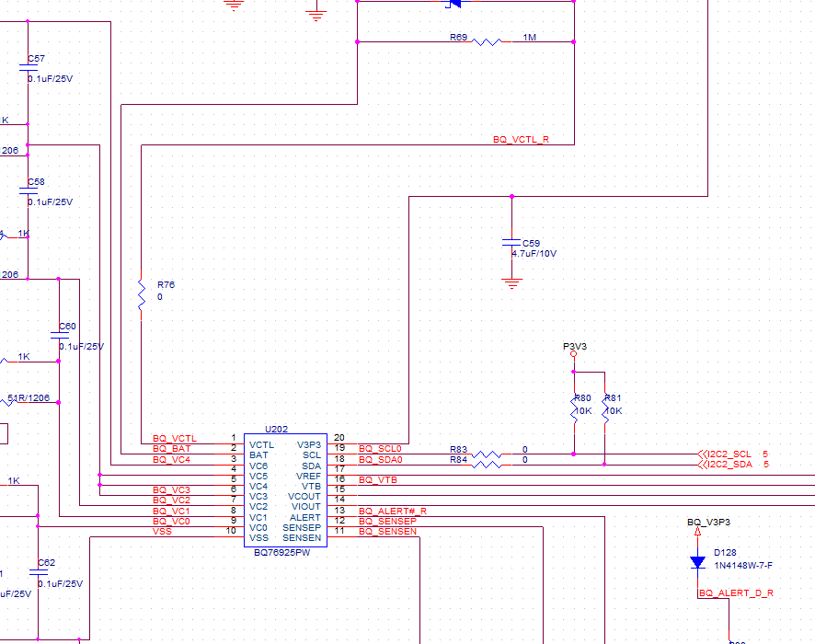Image resolution: width=815 pixels, height=644 pixels.
Task: Select the R83 resistor symbol
Action: click(x=487, y=454)
